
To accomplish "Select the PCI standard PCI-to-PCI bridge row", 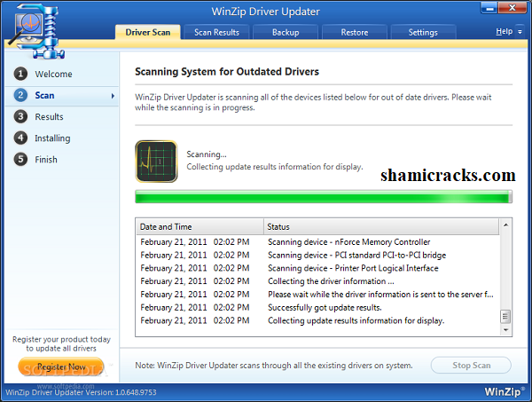I will pos(318,256).
